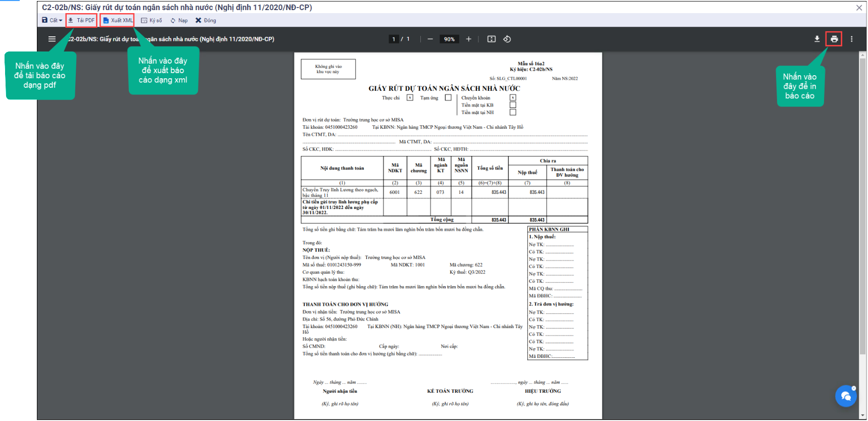This screenshot has height=421, width=868.
Task: Click Xuất XML export button
Action: tap(117, 20)
